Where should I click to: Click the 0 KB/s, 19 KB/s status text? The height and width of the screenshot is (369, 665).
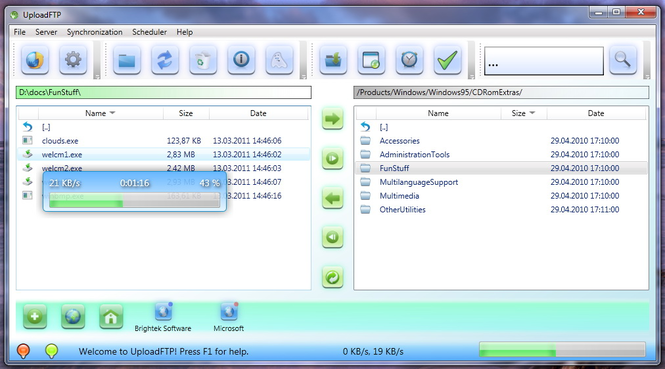(x=373, y=352)
